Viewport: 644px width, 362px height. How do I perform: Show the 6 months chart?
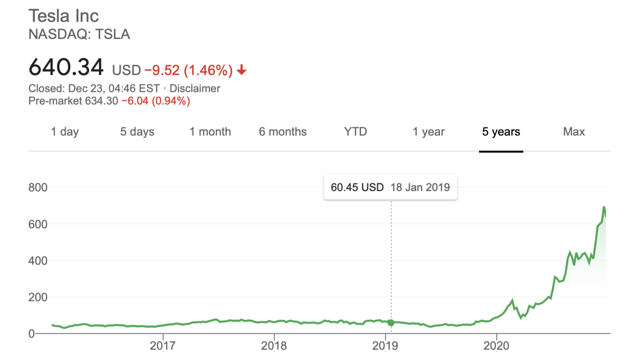[x=283, y=132]
